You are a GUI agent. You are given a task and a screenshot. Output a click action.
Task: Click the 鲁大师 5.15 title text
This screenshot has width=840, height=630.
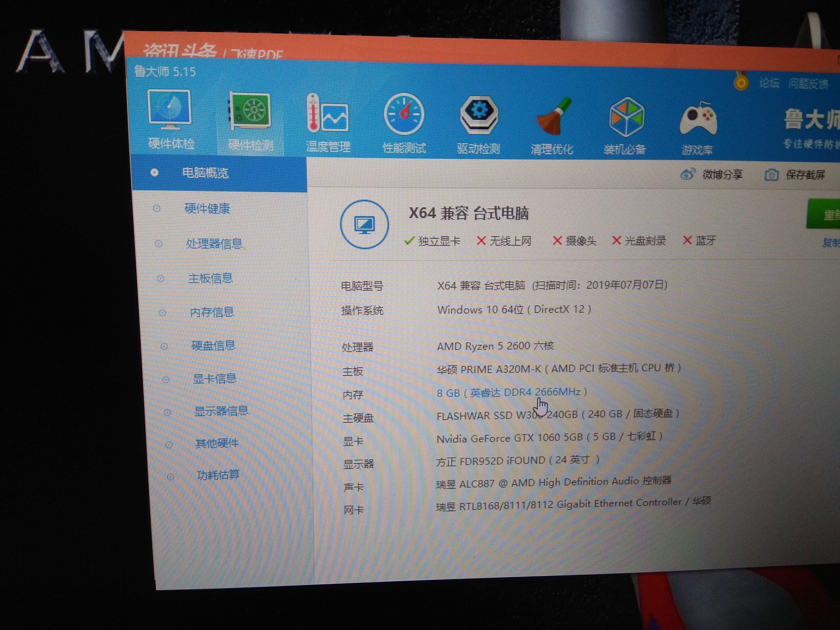pos(165,71)
